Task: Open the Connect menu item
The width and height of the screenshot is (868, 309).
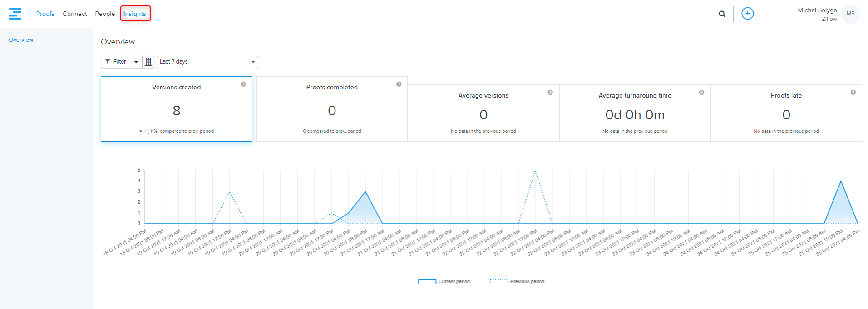Action: point(75,14)
